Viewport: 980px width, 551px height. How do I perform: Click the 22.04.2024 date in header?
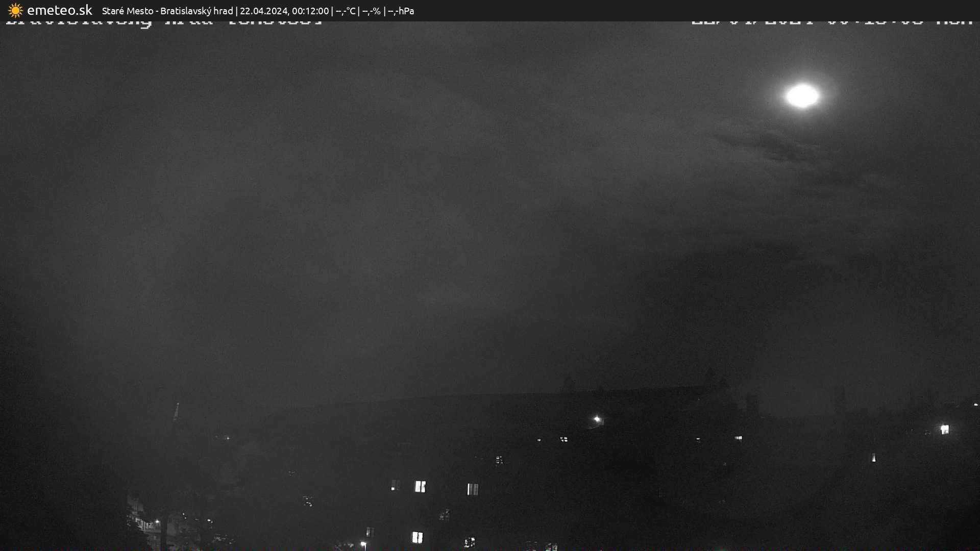(263, 11)
